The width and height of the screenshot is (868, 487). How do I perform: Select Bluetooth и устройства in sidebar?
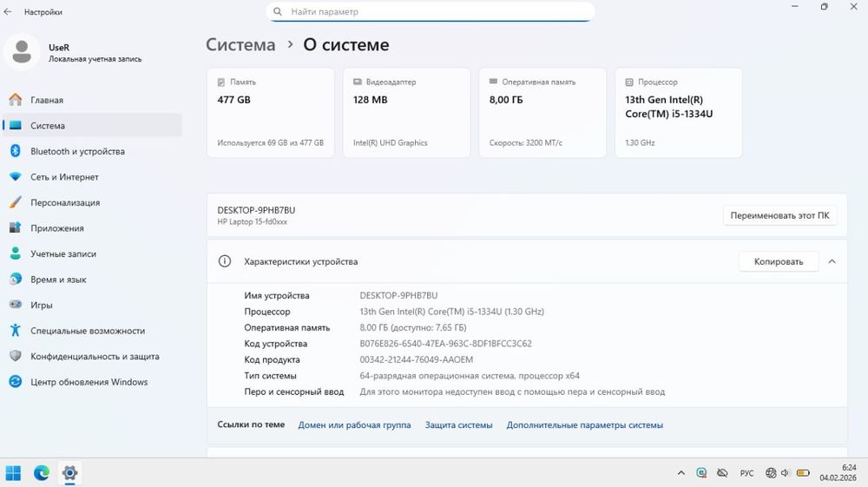[x=77, y=151]
